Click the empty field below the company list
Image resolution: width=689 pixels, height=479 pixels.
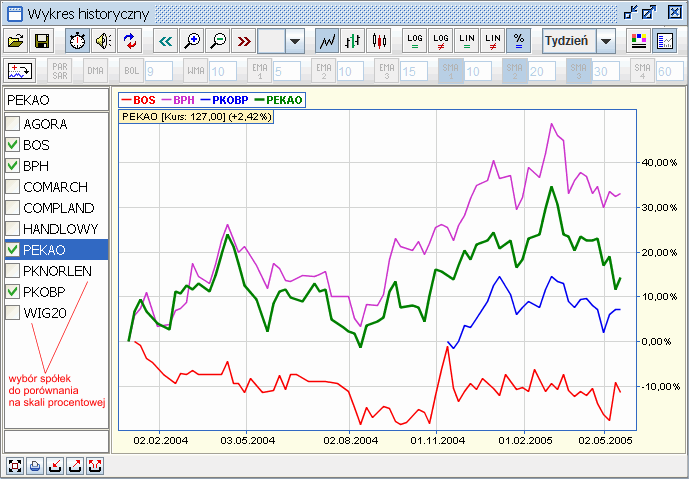coord(56,441)
